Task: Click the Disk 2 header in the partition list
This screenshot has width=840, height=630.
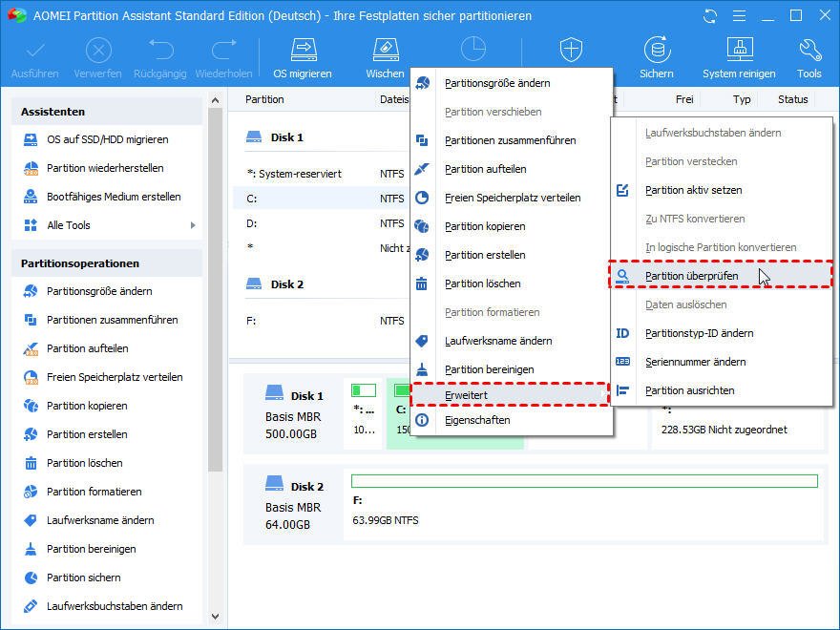Action: pos(275,284)
